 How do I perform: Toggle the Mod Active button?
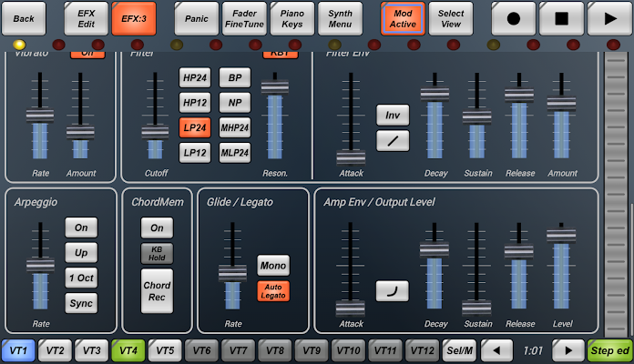point(403,18)
